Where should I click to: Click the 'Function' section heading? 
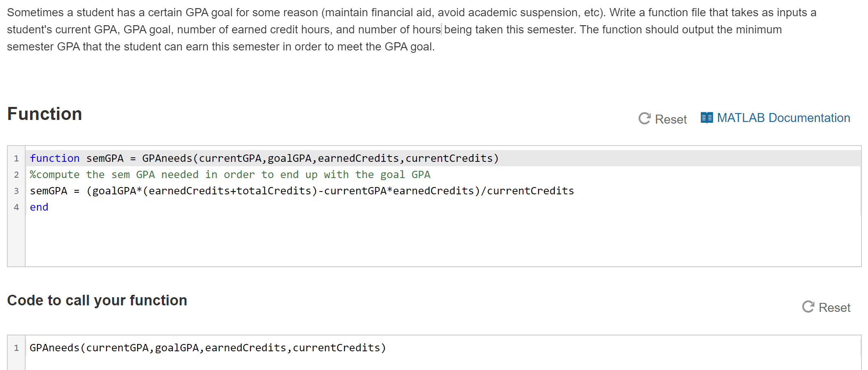click(45, 114)
